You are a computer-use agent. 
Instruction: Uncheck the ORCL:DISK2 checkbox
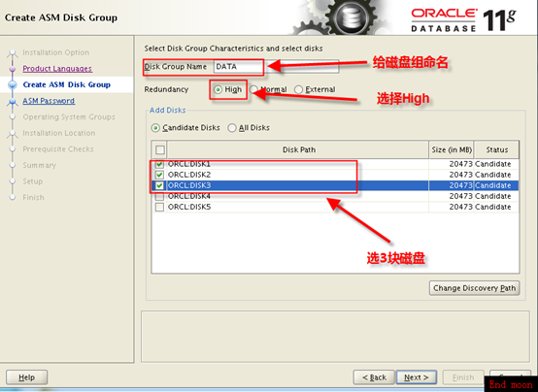pos(159,175)
